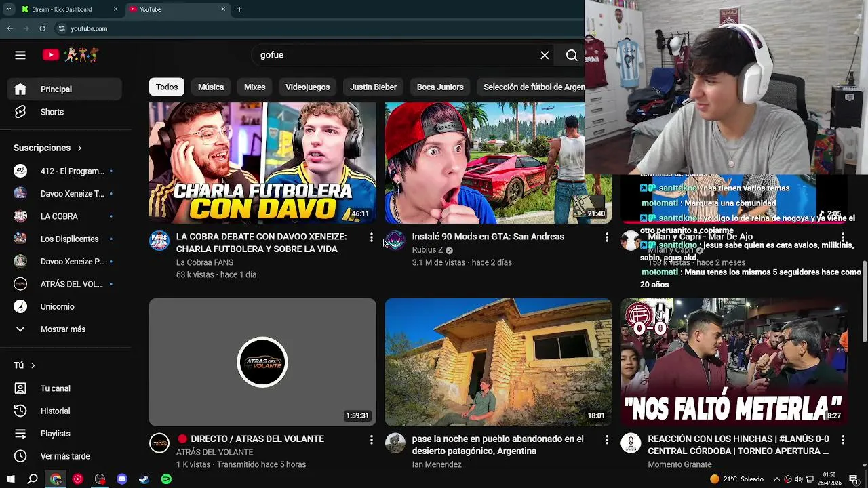The height and width of the screenshot is (488, 868).
Task: Open the Los Displicentes subscription
Action: pyautogui.click(x=65, y=239)
